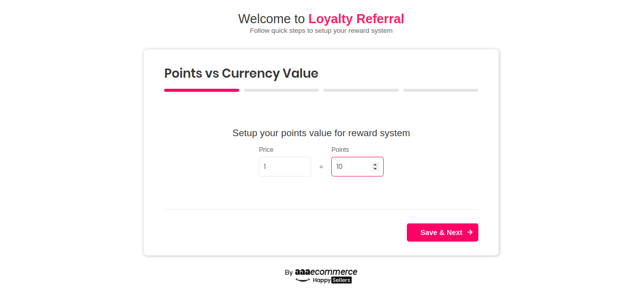Increase Points with the up spinner arrow
644x293 pixels.
375,164
